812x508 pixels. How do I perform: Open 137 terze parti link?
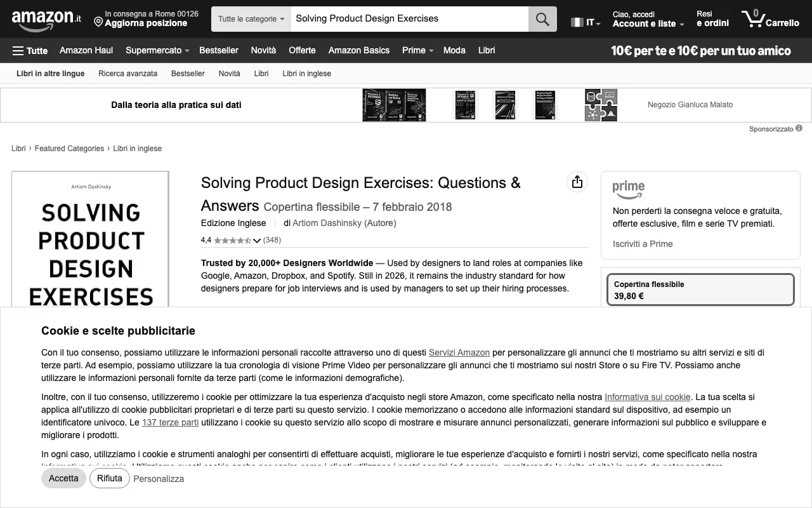[x=170, y=422]
